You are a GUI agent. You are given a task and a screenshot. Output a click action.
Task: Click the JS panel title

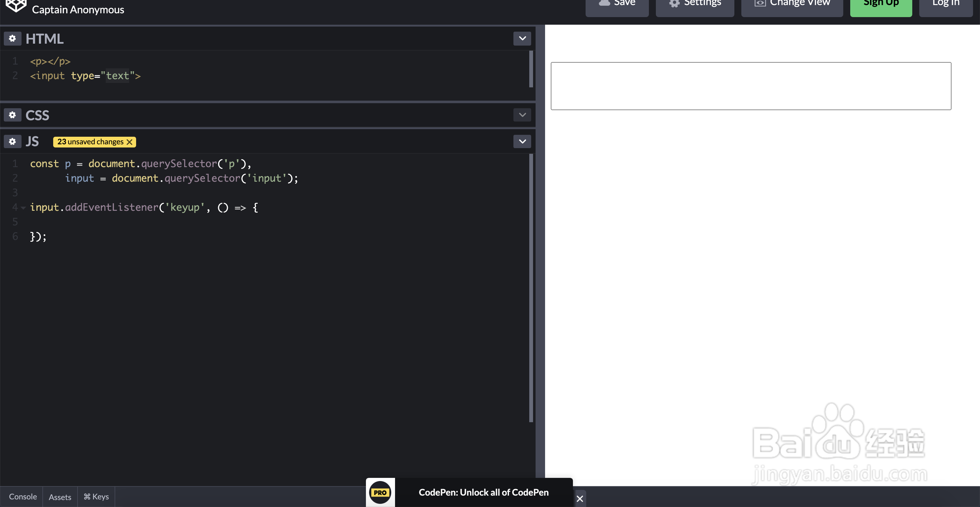[x=32, y=141]
